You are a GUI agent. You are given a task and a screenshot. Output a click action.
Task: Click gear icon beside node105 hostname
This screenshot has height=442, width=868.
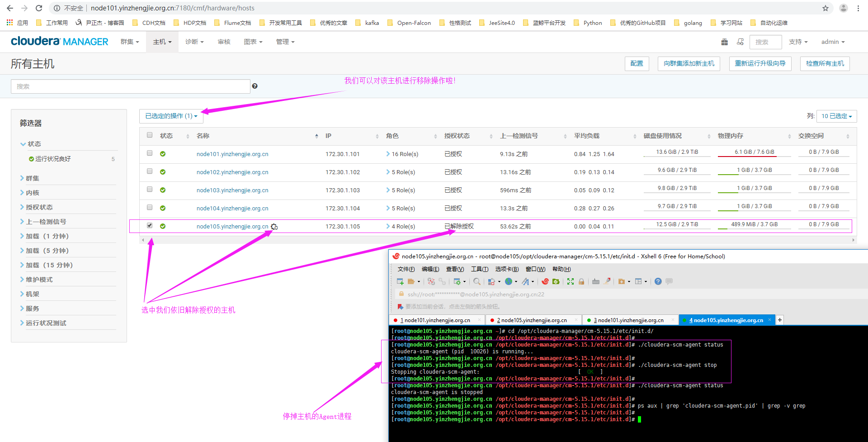(x=274, y=227)
